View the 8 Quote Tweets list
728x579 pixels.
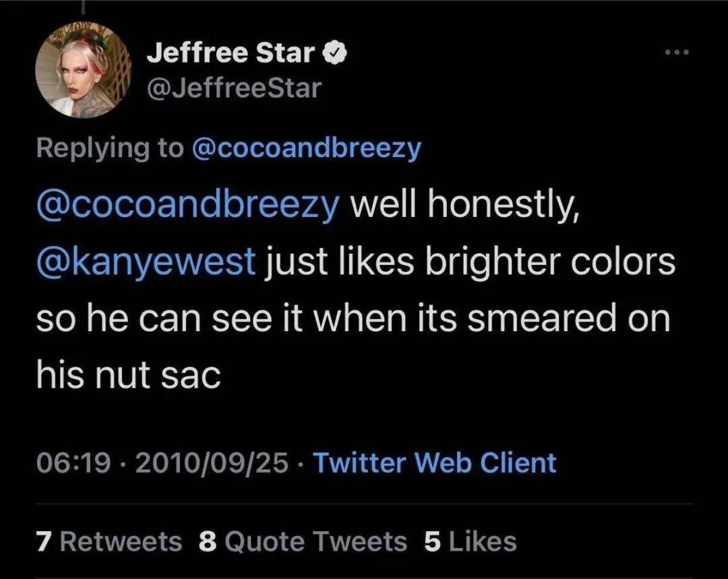[303, 541]
